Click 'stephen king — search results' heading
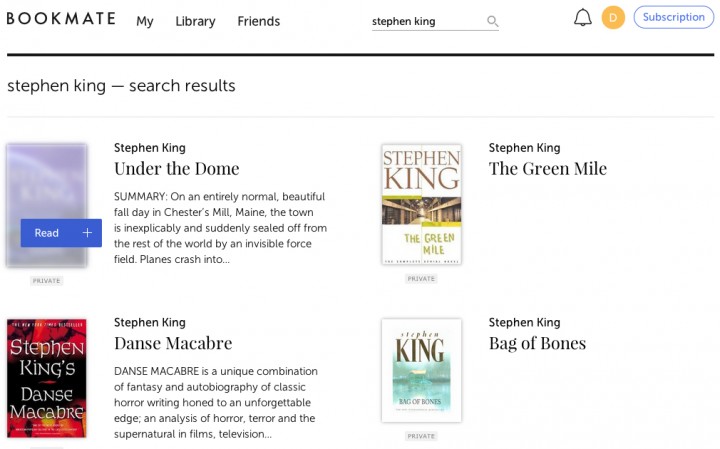The image size is (720, 449). pyautogui.click(x=121, y=86)
